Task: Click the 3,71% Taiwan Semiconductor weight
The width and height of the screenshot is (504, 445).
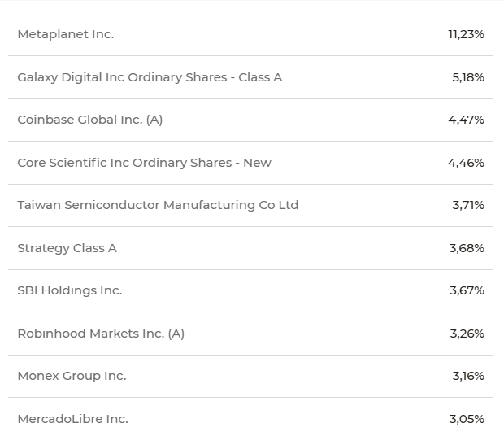Action: (468, 205)
